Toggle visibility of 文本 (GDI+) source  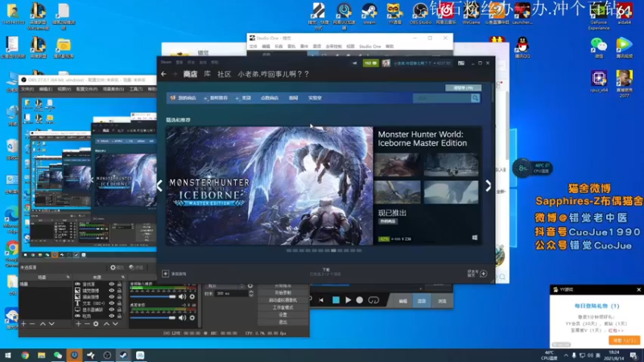pyautogui.click(x=111, y=303)
